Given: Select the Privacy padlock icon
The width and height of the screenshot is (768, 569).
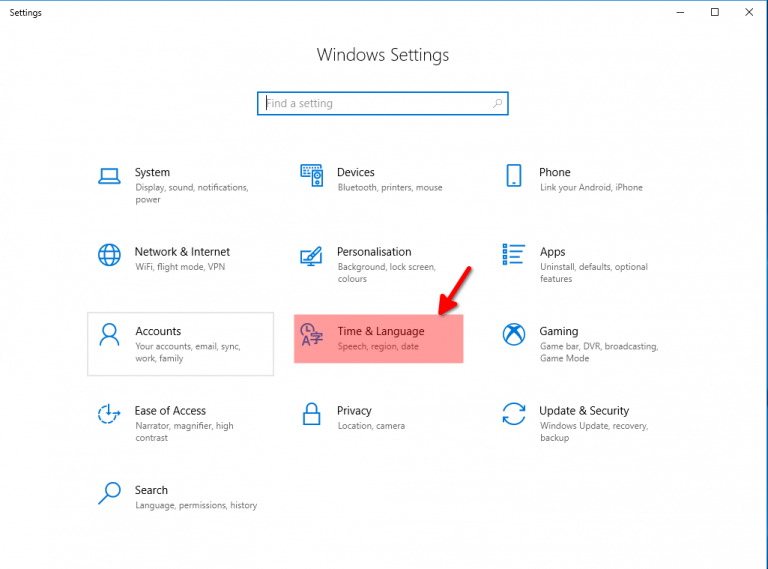Looking at the screenshot, I should tap(312, 414).
